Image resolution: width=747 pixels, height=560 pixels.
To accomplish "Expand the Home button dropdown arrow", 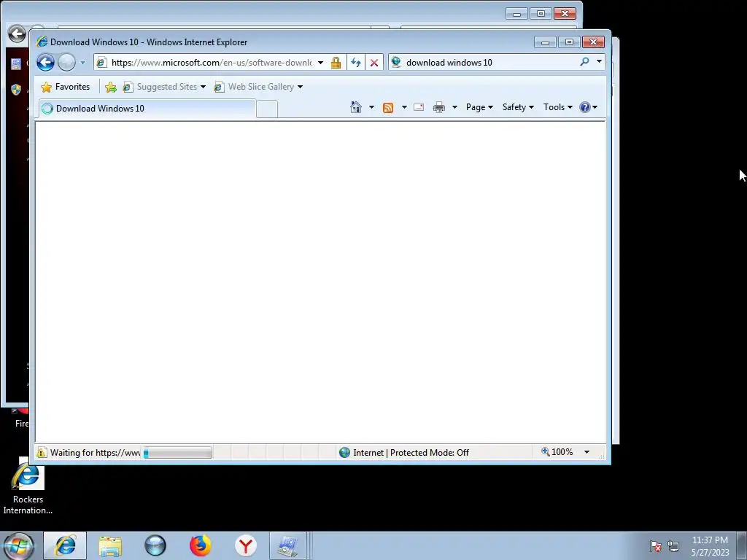I will point(371,107).
